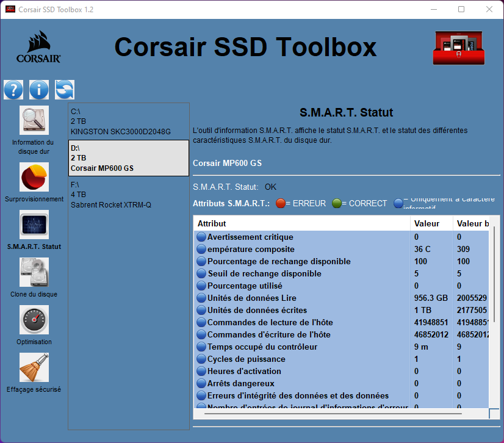Minimize the Corsair SSD Toolbox window
The width and height of the screenshot is (504, 443).
(x=434, y=9)
